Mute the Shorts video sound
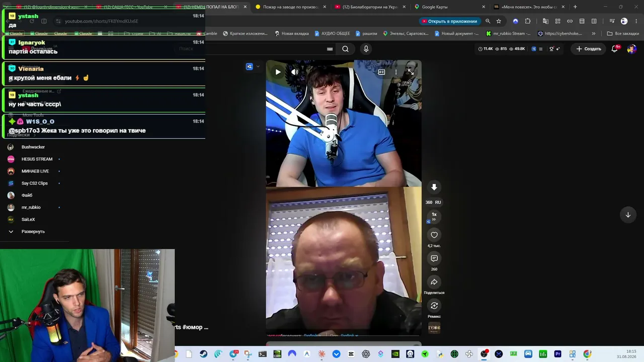 pos(295,72)
